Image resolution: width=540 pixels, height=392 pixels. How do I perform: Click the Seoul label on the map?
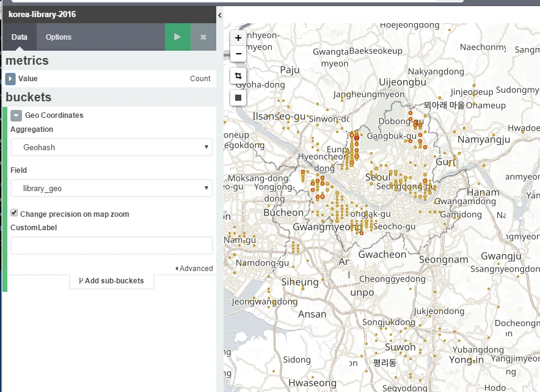377,177
